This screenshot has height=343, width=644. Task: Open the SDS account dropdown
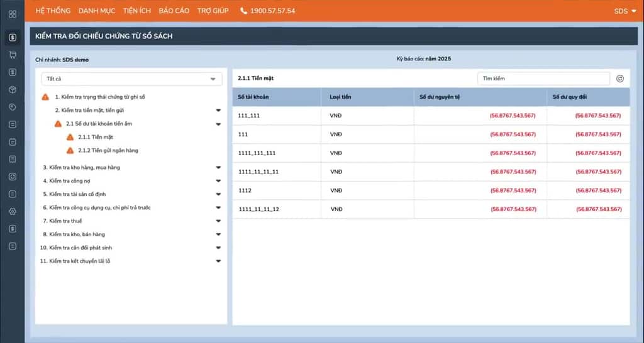pos(625,11)
